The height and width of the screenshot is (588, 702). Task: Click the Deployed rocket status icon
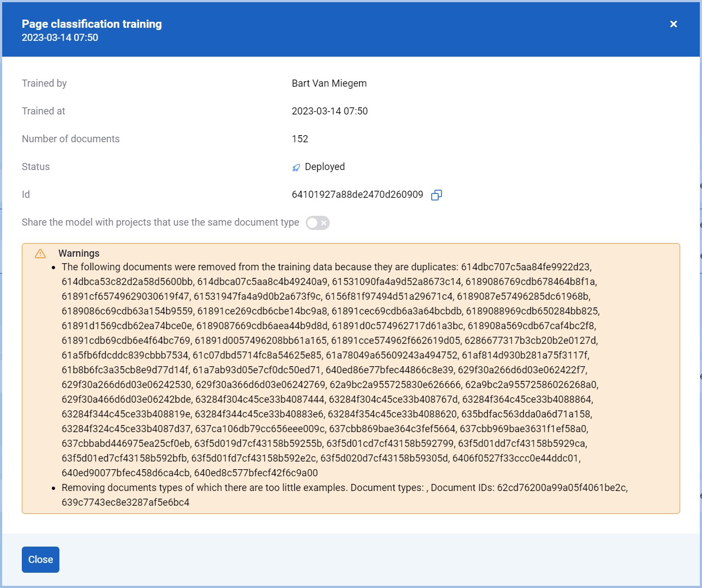click(296, 167)
